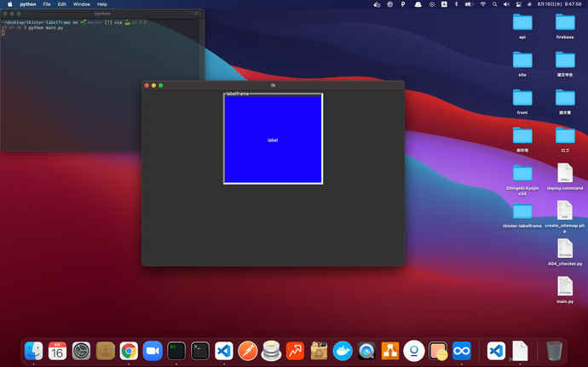This screenshot has width=588, height=367.
Task: Click the green zoom button of tk window
Action: (160, 85)
